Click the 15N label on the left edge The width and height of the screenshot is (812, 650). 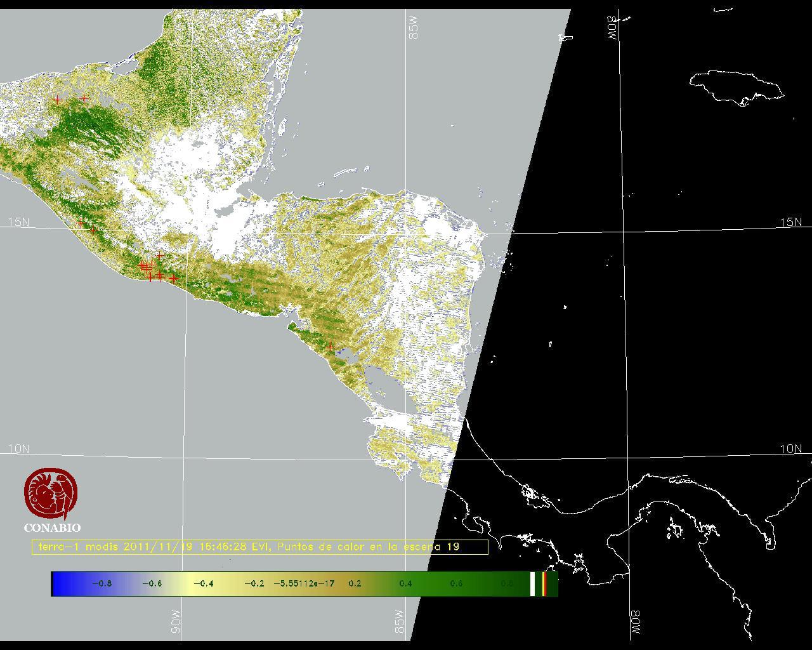pos(18,222)
